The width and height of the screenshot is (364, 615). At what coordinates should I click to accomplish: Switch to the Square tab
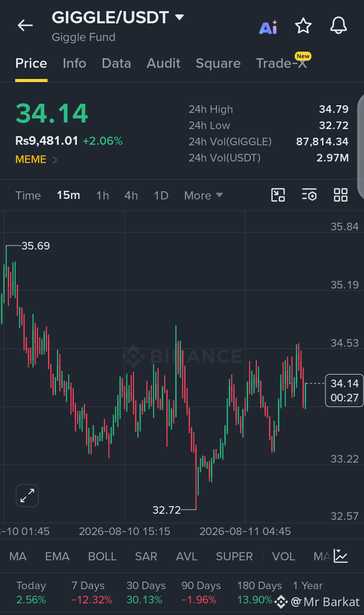tap(218, 63)
